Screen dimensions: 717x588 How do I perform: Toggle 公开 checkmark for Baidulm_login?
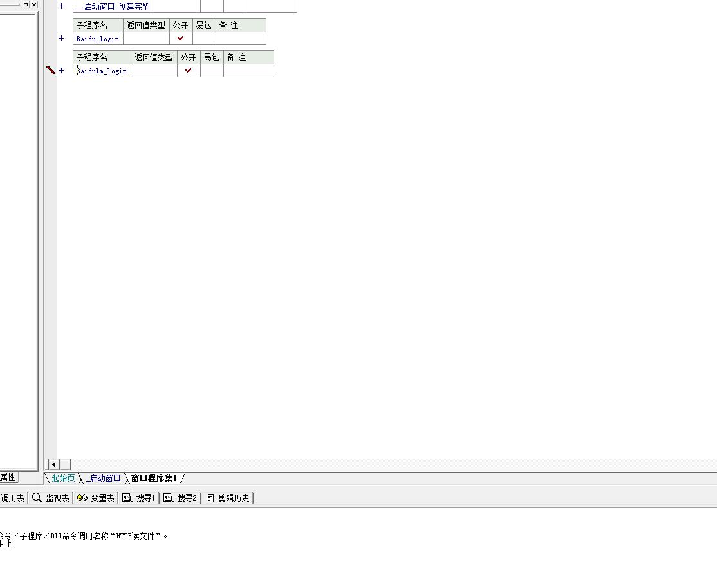click(x=189, y=71)
